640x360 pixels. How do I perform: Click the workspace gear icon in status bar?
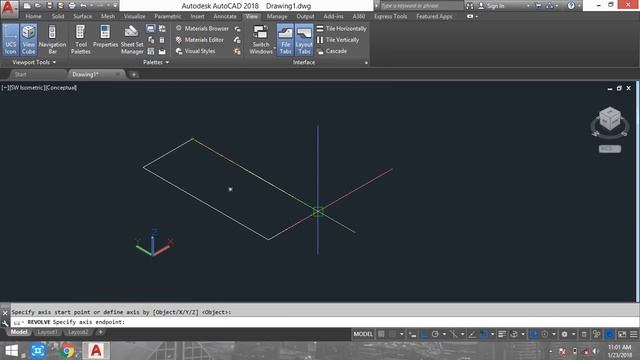pyautogui.click(x=564, y=334)
